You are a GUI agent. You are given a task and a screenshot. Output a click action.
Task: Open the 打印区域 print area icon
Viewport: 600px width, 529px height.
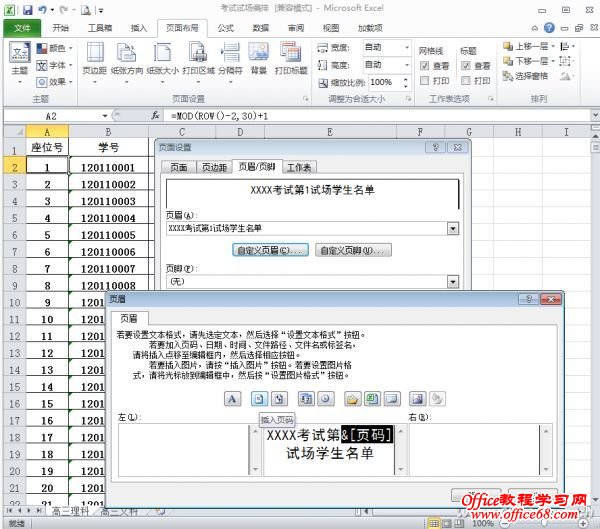(198, 62)
